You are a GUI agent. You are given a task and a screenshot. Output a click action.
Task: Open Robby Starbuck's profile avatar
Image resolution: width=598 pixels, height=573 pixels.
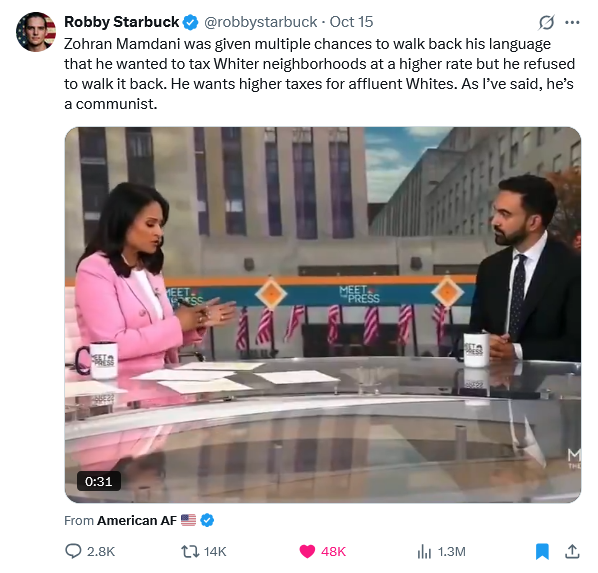pos(36,32)
